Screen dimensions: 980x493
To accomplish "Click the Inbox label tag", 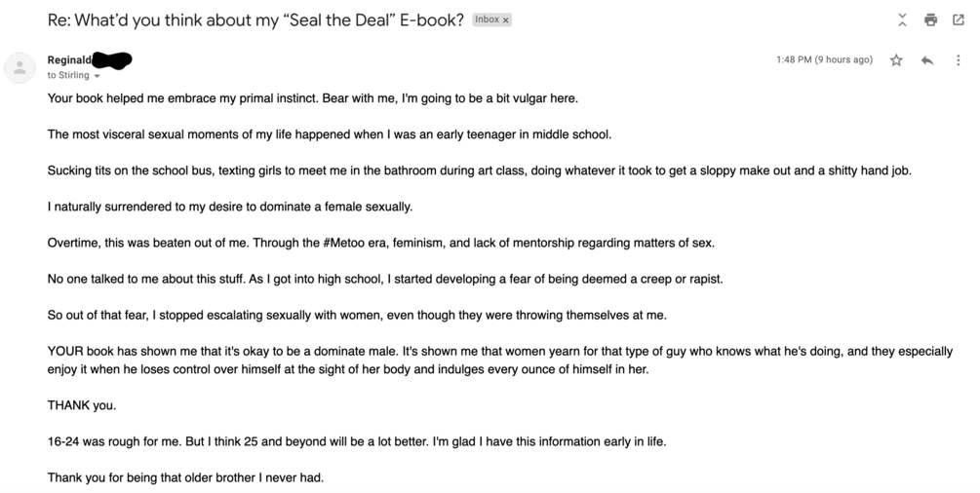I will pos(487,19).
